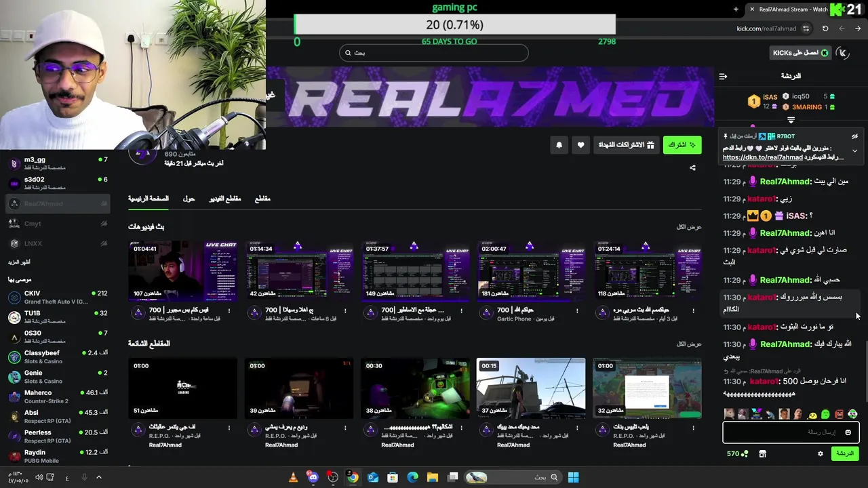This screenshot has width=868, height=488.
Task: Open the dkn.to/real7ahmad link in pinned message
Action: pyautogui.click(x=763, y=157)
